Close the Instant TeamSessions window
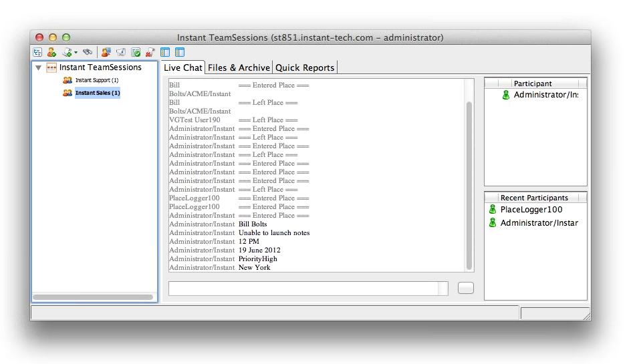This screenshot has width=637, height=364. click(x=39, y=37)
